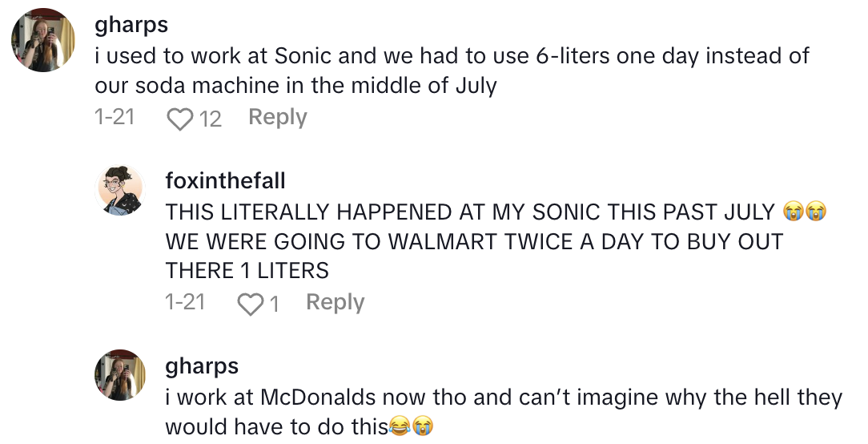Tap the heart on foxinthefall's reply
Viewport: 868px width, 444px height.
[x=251, y=304]
